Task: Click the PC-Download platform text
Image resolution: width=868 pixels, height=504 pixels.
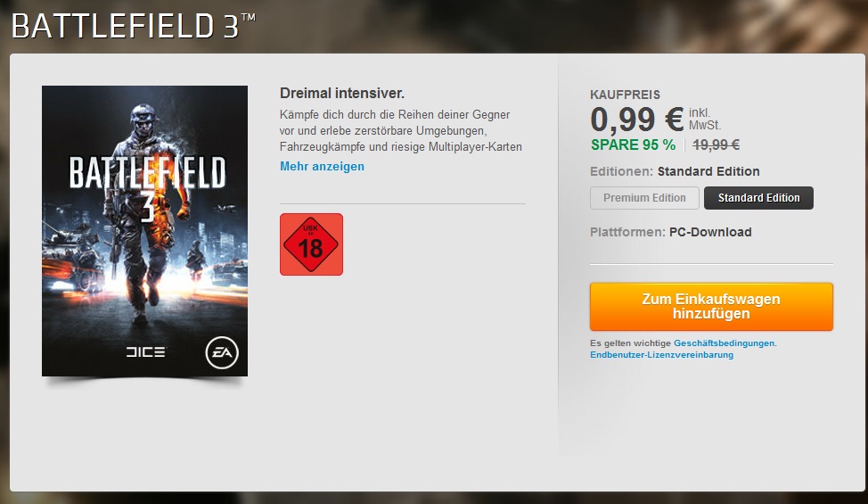Action: (x=710, y=232)
